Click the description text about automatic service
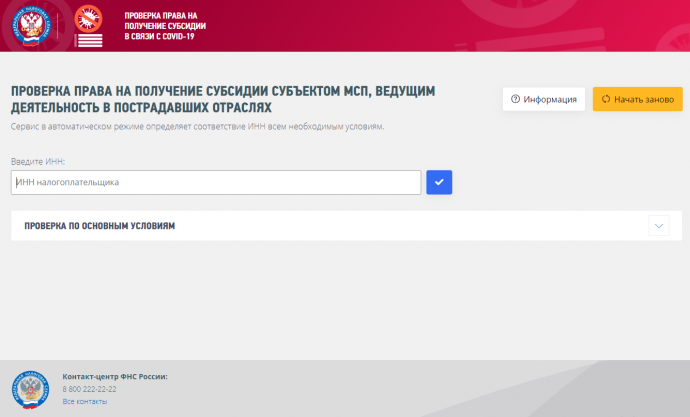Image resolution: width=690 pixels, height=417 pixels. pos(198,127)
